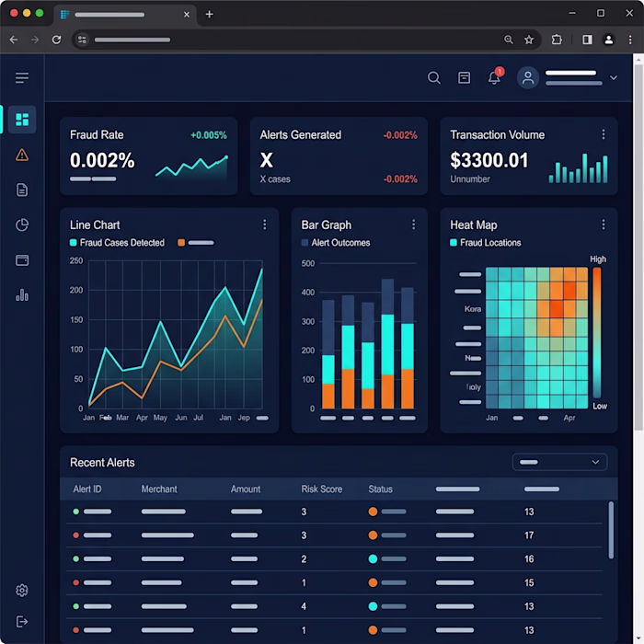Image resolution: width=644 pixels, height=644 pixels.
Task: Toggle the browser side panel icon
Action: tap(587, 40)
